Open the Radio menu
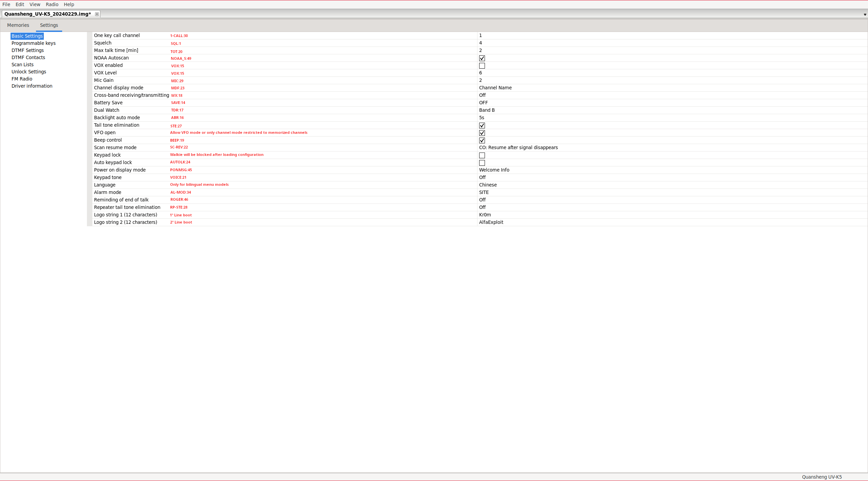This screenshot has height=481, width=868. pyautogui.click(x=52, y=4)
